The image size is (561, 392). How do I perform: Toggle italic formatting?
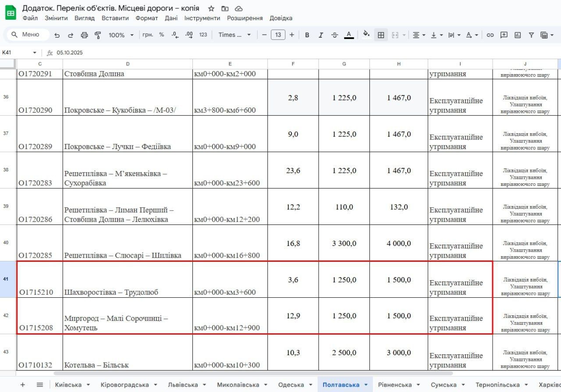coord(320,35)
